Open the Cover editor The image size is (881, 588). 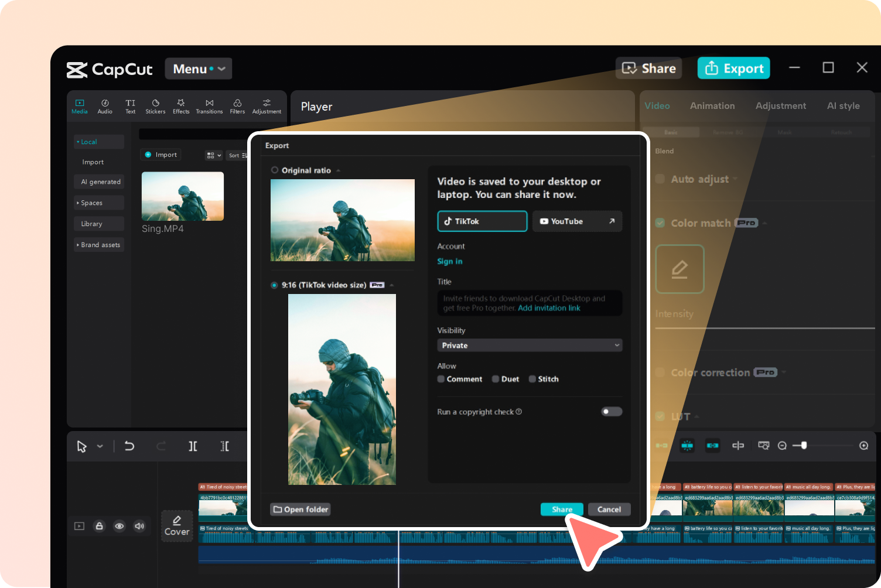point(177,525)
